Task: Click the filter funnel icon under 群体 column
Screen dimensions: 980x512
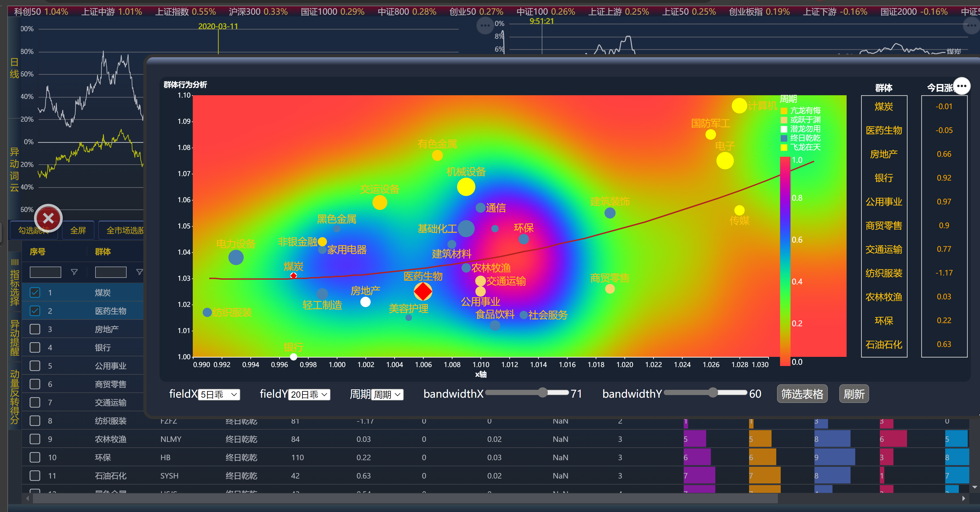Action: (139, 272)
